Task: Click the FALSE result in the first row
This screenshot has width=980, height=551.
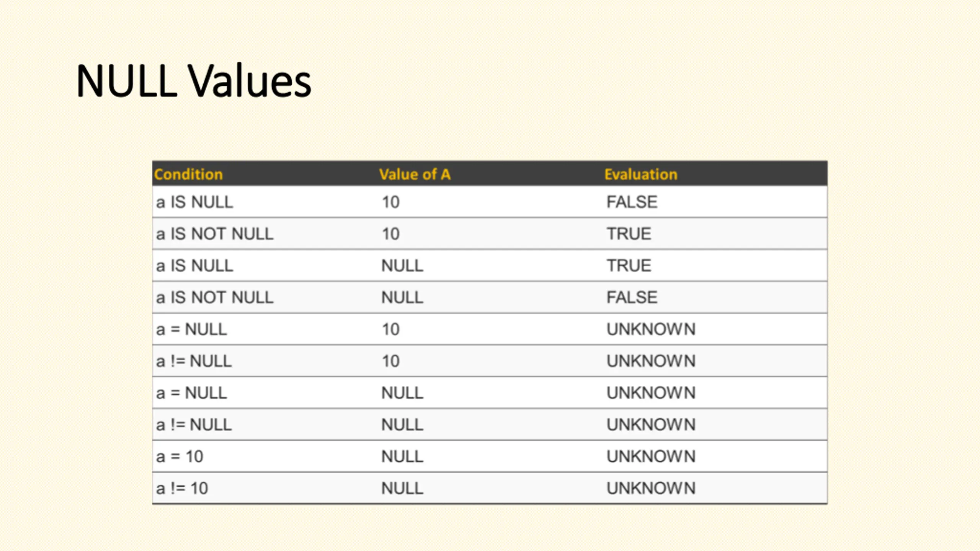Action: tap(632, 202)
